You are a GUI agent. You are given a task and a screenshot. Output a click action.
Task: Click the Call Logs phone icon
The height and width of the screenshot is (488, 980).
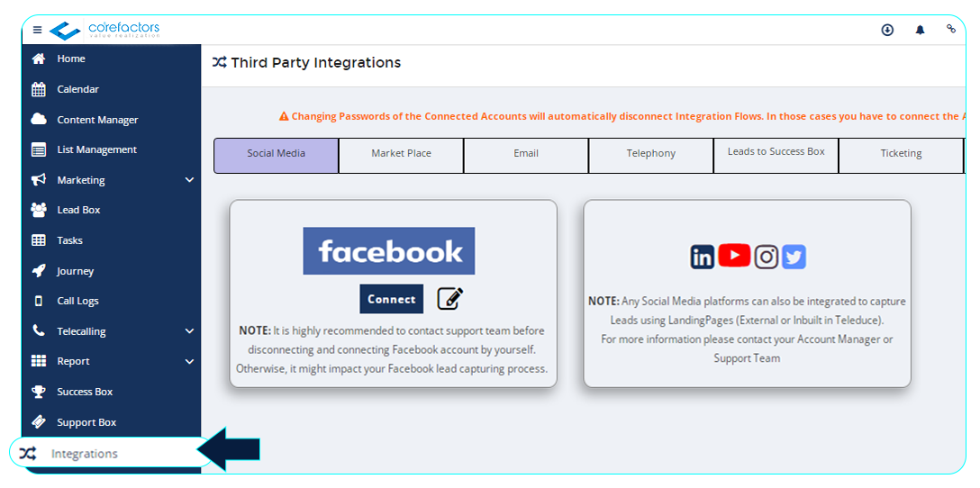pyautogui.click(x=39, y=301)
